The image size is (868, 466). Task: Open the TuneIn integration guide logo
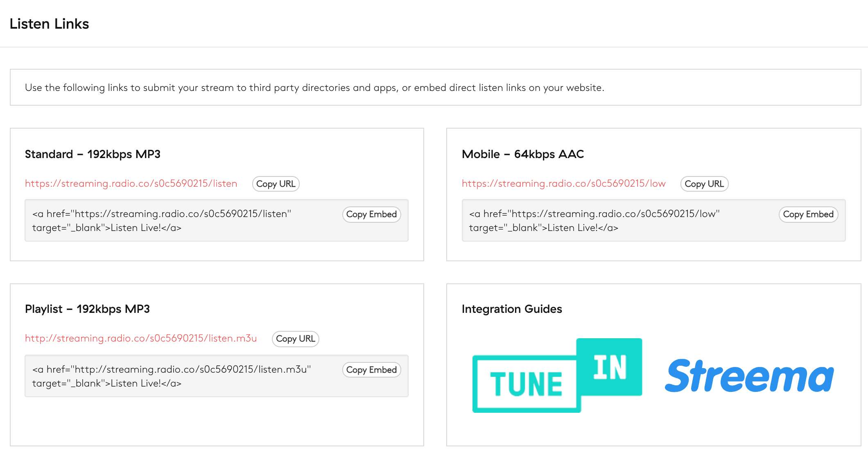[557, 375]
